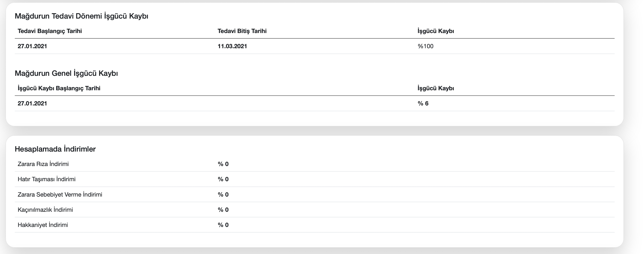This screenshot has height=254, width=644.
Task: Click the Tedavi Bitiş Tarihi column header
Action: [242, 31]
